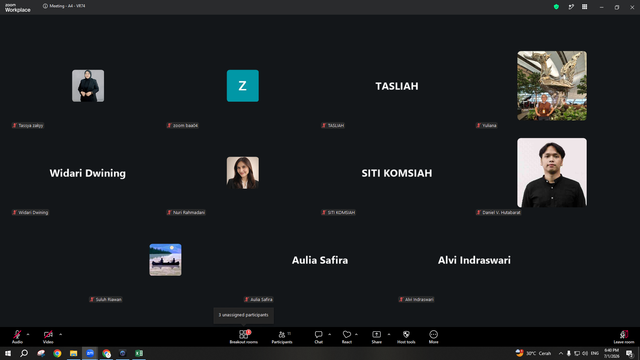
Task: Open the Windows Start menu
Action: (x=8, y=353)
